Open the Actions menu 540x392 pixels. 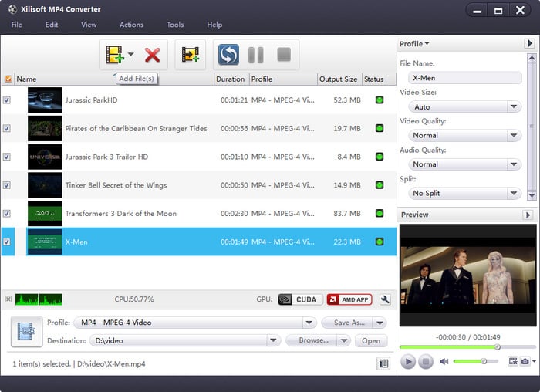pyautogui.click(x=131, y=25)
